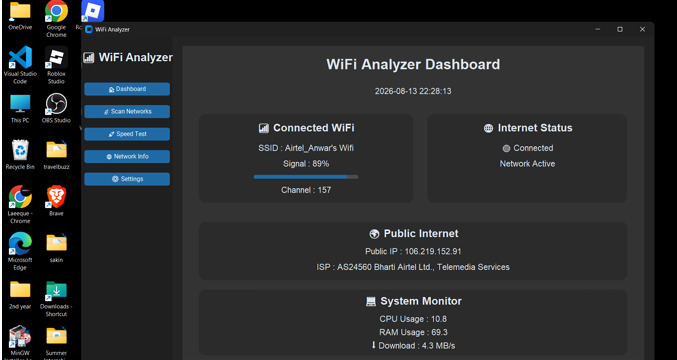
Task: Click the signal strength progress bar
Action: 306,177
